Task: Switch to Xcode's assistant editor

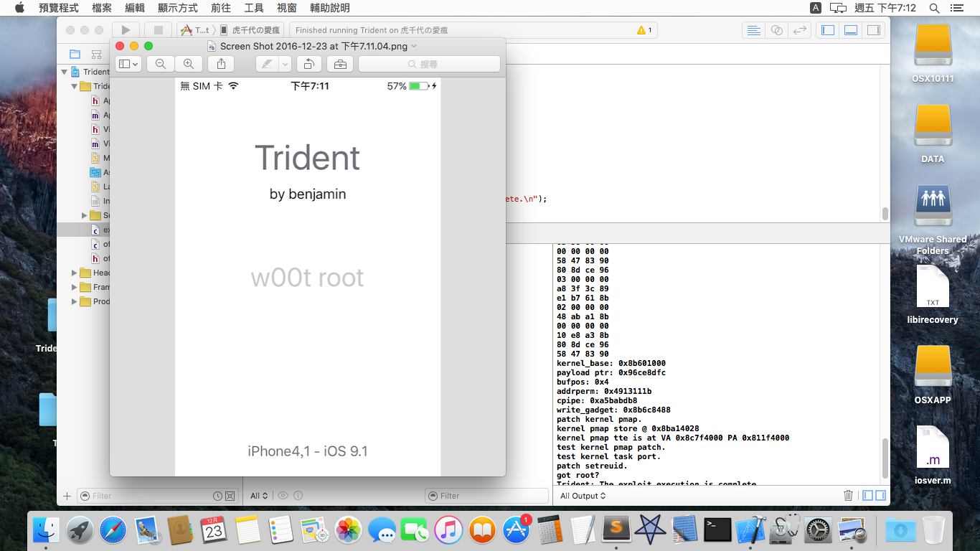Action: tap(777, 30)
